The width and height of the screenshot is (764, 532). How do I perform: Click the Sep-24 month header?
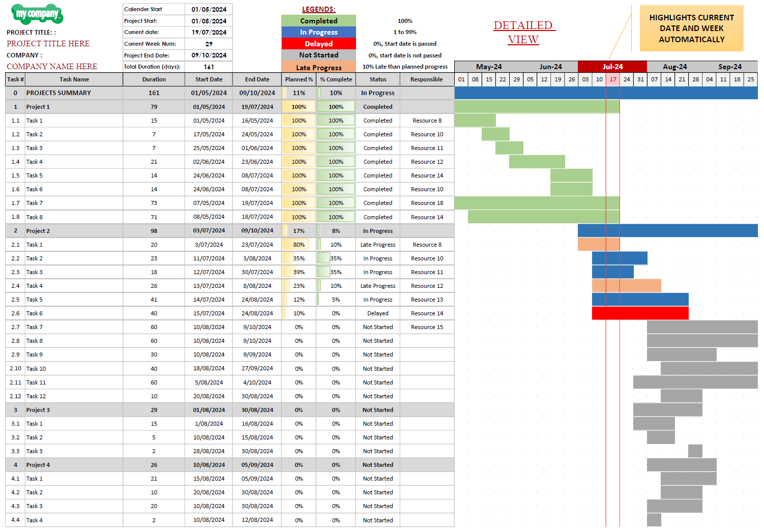click(x=730, y=67)
